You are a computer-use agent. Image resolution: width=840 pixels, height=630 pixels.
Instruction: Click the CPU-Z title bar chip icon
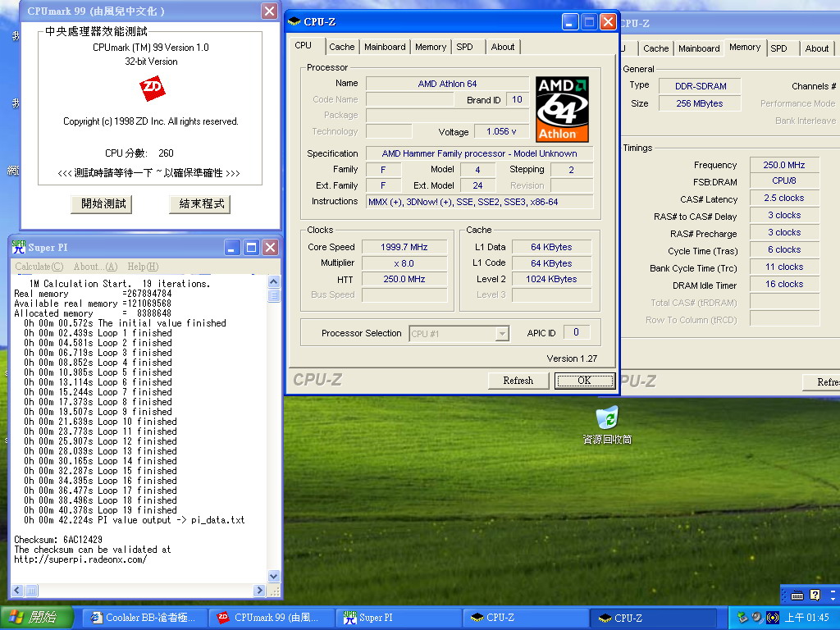tap(294, 21)
